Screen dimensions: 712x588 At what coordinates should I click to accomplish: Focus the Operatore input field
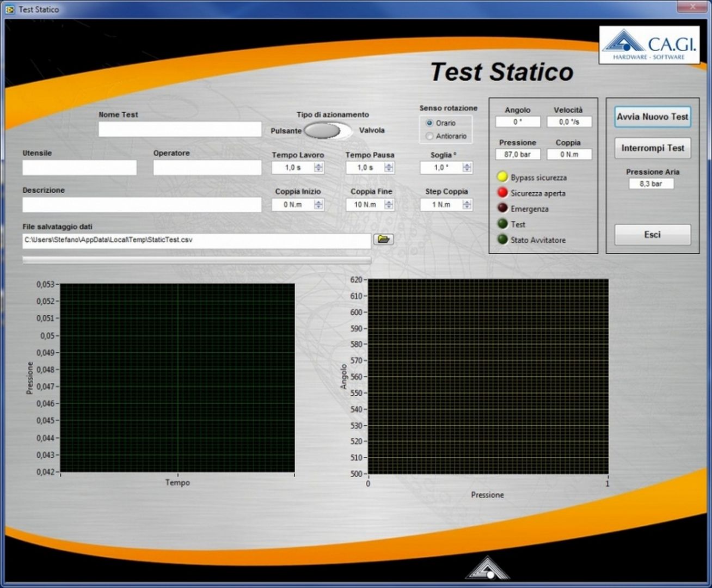[207, 168]
